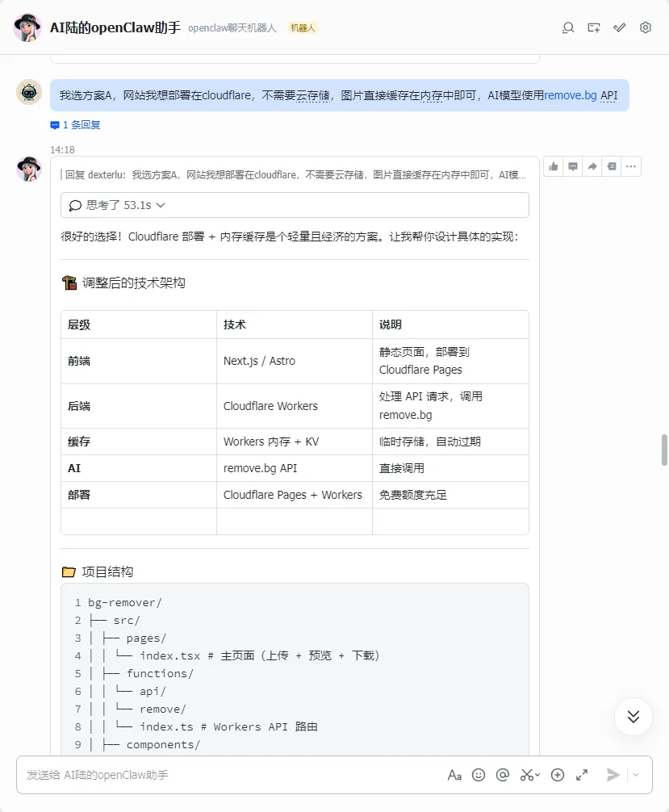Click code line functions/
The height and width of the screenshot is (812, 669).
160,674
